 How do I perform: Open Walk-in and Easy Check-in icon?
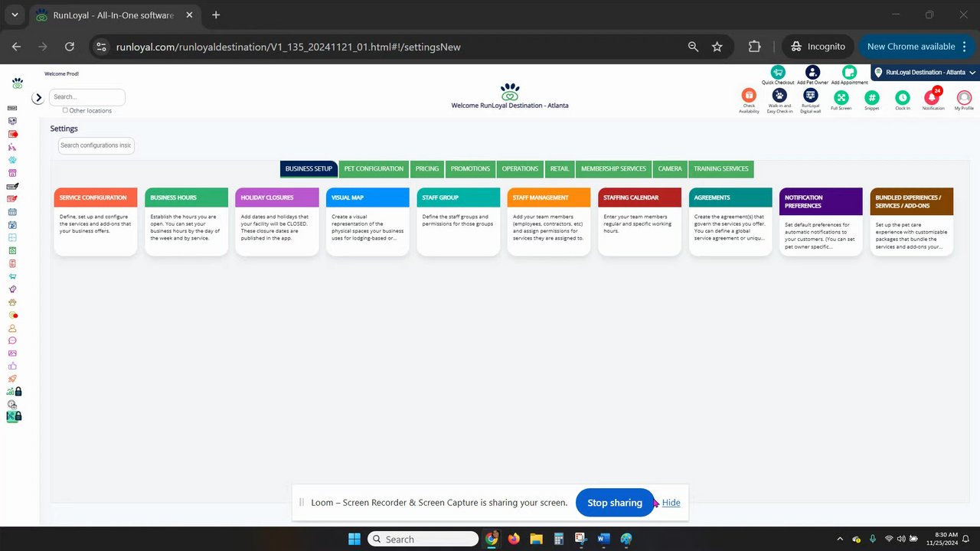click(779, 96)
